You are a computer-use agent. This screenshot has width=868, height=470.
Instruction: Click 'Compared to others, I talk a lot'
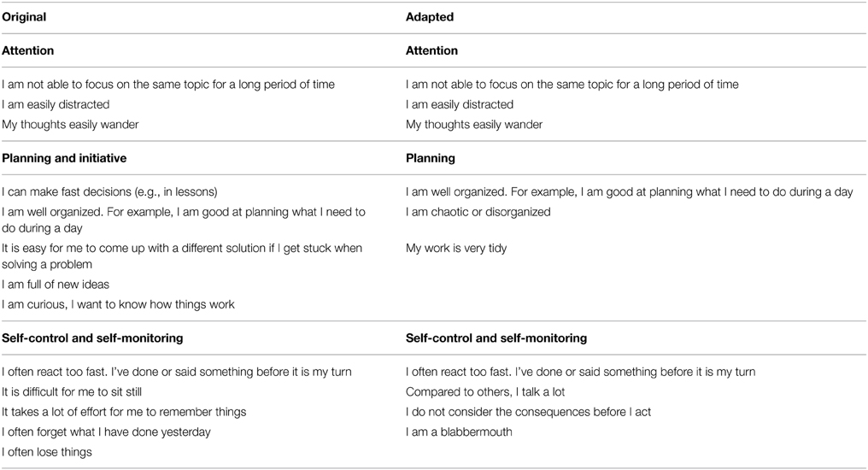(485, 391)
